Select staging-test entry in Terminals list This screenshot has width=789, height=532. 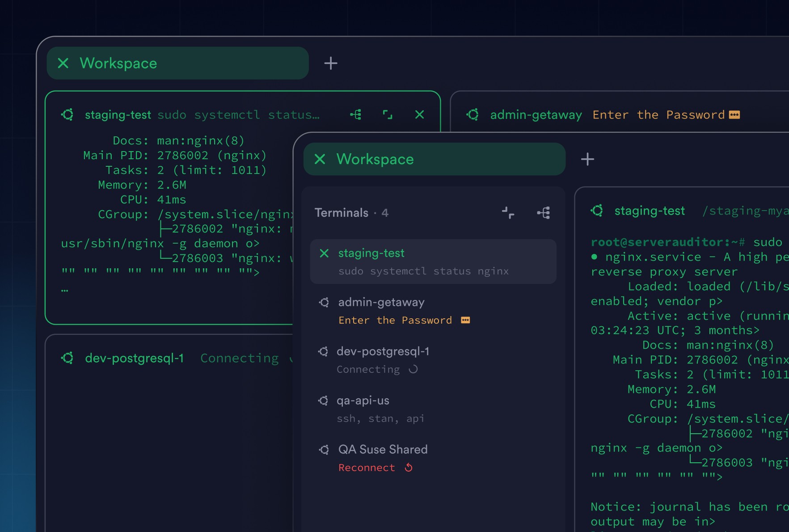433,262
